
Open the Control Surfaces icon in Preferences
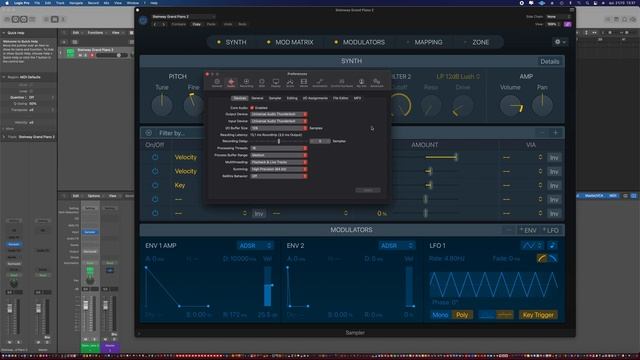point(342,83)
